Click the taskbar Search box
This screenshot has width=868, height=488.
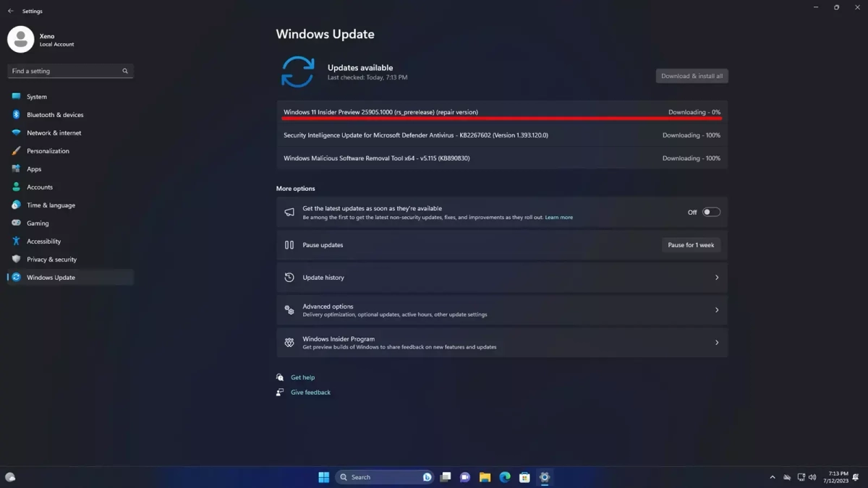385,477
